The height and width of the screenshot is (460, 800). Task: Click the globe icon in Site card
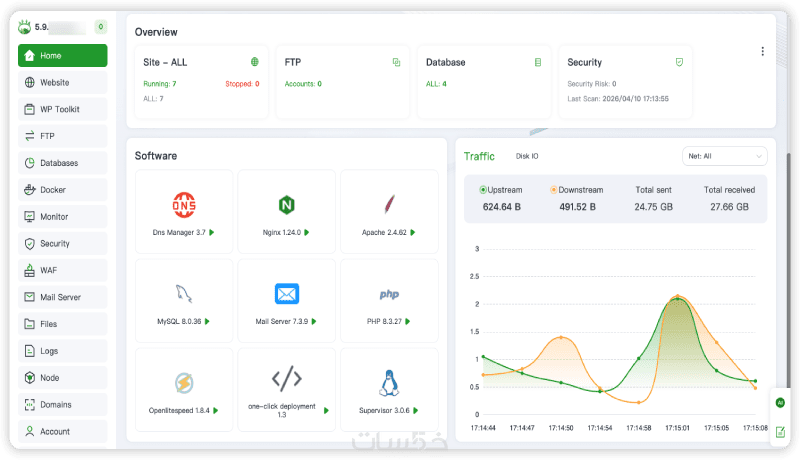(255, 62)
